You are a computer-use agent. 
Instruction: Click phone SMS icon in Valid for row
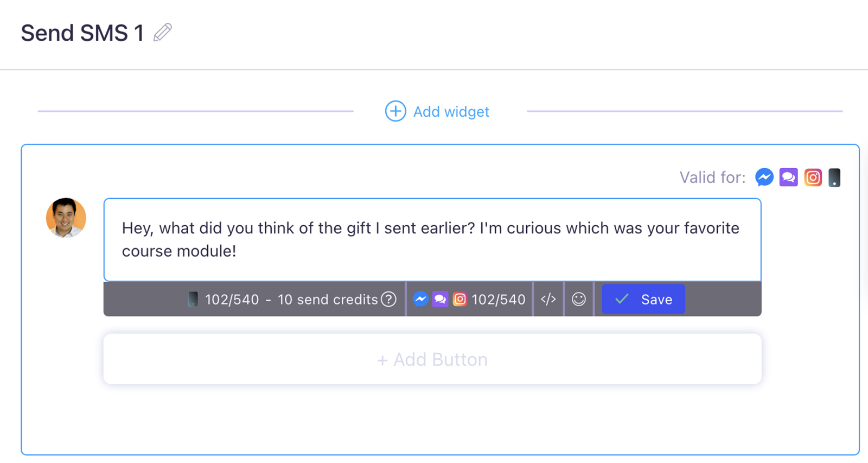point(834,177)
